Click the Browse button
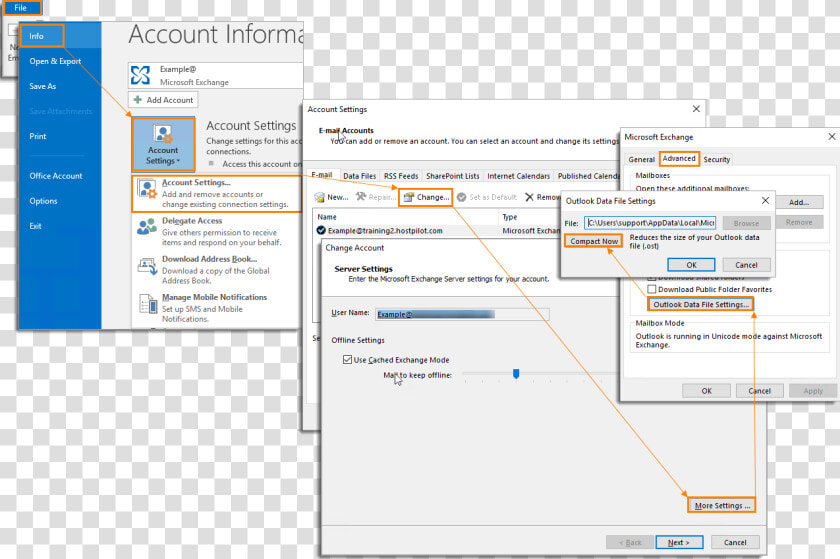 [746, 222]
